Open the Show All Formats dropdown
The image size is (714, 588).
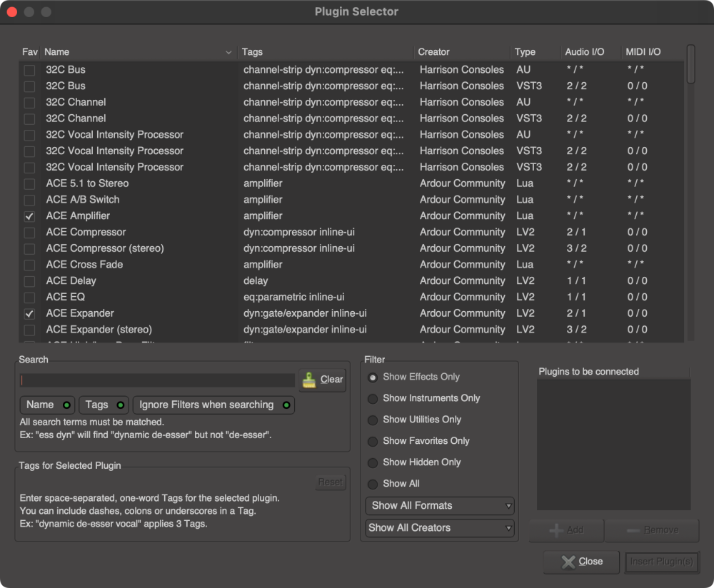point(439,506)
